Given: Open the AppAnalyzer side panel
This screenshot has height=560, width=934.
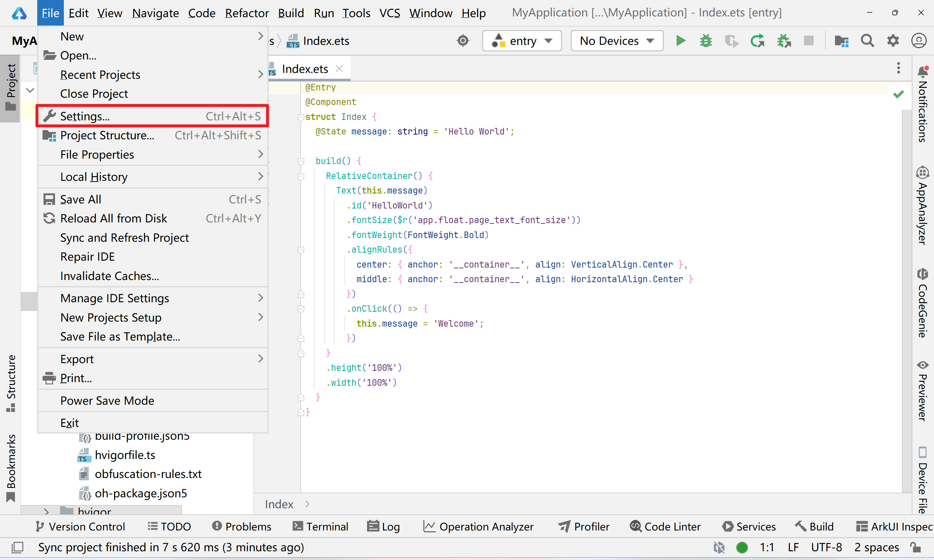Looking at the screenshot, I should [922, 205].
